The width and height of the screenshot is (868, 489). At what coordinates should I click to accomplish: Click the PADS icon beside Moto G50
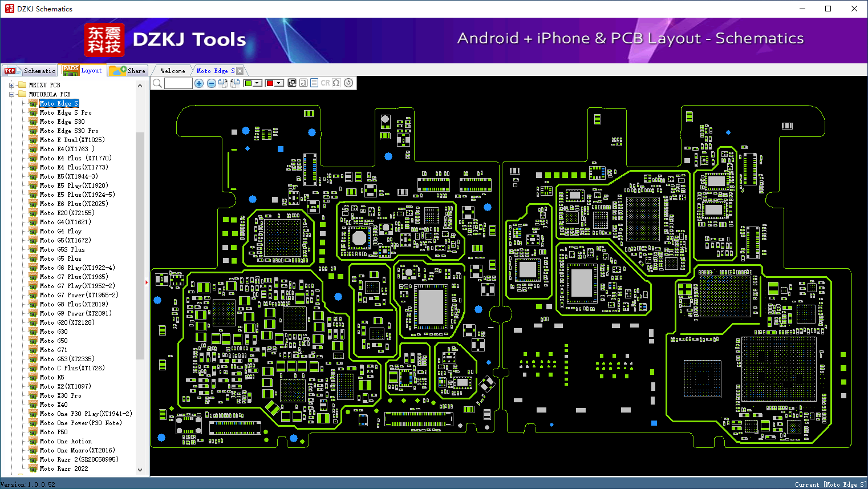click(x=33, y=341)
